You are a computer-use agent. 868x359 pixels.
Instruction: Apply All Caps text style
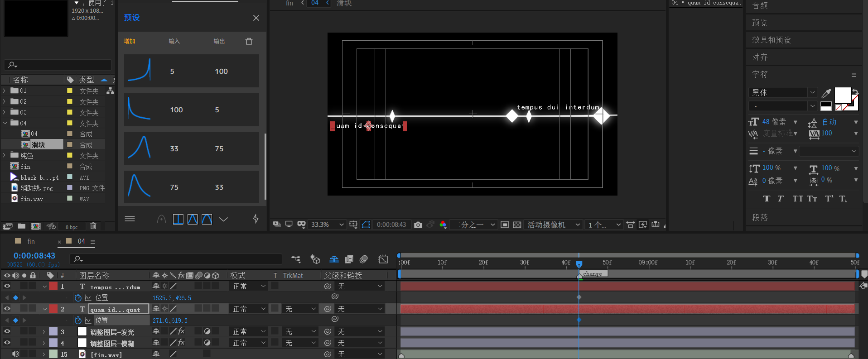797,198
